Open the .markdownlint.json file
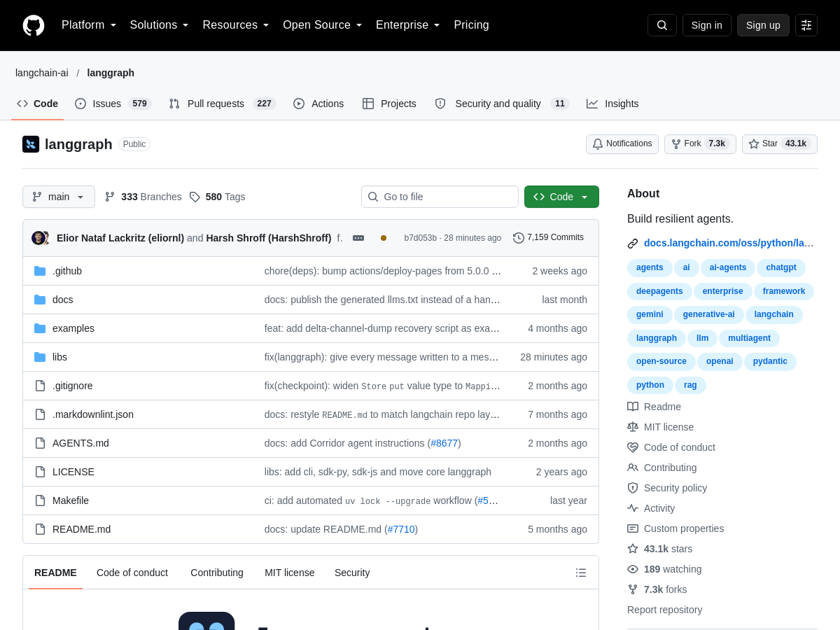Image resolution: width=840 pixels, height=630 pixels. [x=93, y=414]
